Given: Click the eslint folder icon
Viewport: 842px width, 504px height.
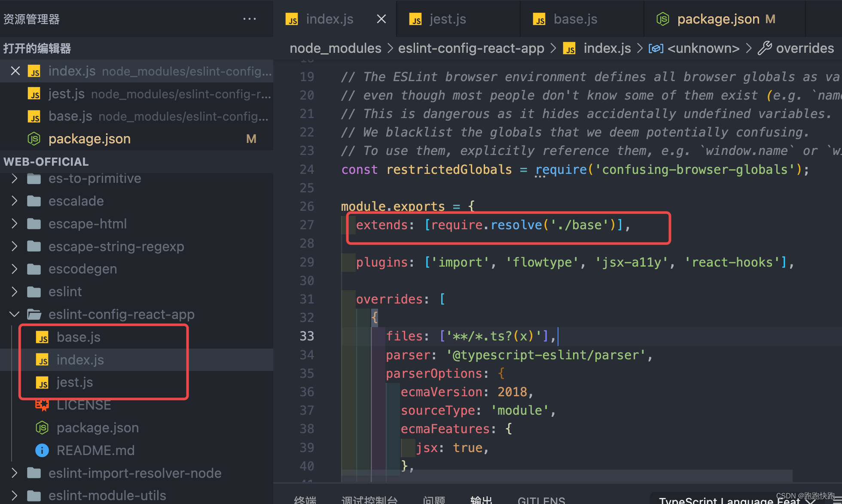Looking at the screenshot, I should tap(34, 291).
